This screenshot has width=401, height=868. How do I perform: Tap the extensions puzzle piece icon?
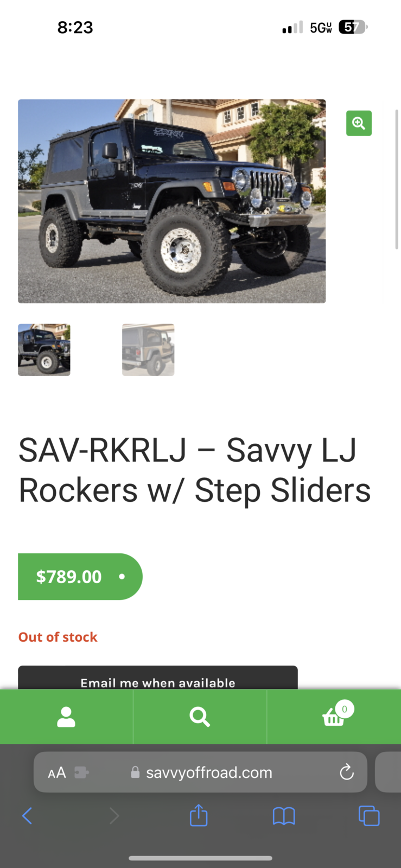[x=81, y=773]
